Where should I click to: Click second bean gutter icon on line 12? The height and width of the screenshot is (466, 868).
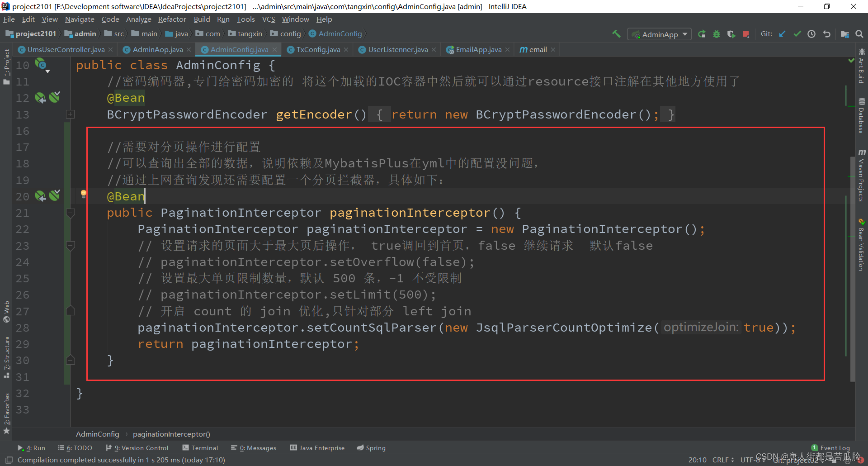[55, 97]
